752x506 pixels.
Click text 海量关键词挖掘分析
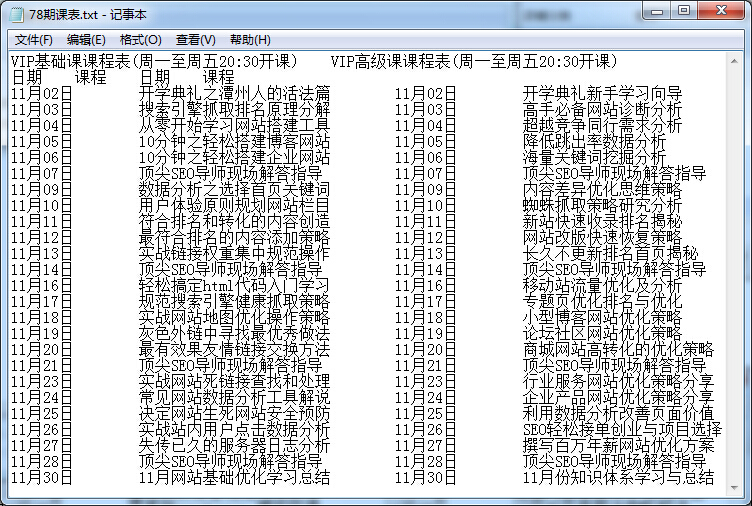pos(594,157)
